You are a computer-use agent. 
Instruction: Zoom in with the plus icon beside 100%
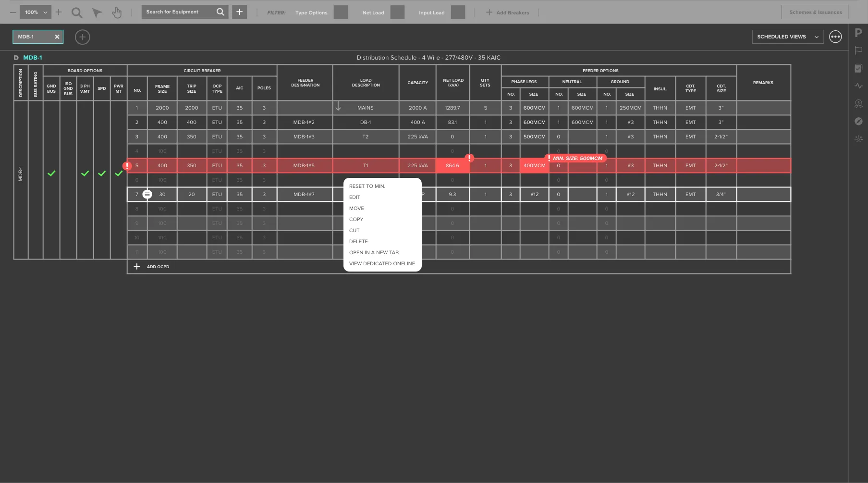(59, 12)
